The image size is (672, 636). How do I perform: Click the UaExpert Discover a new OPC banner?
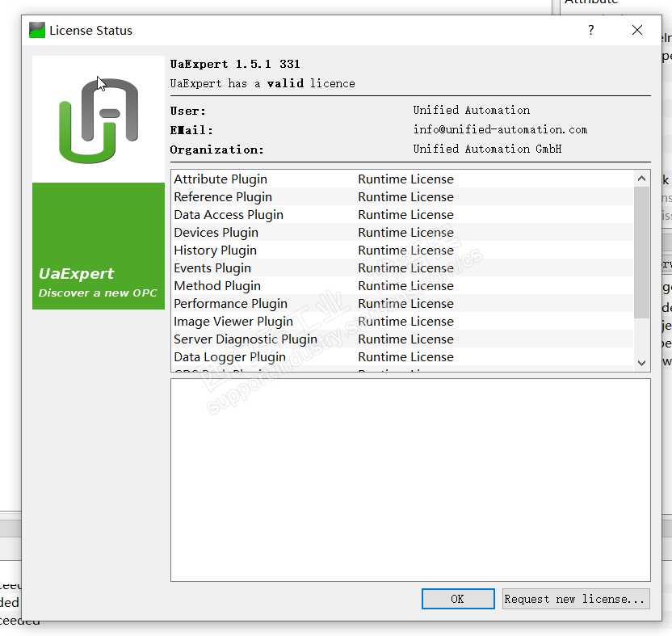click(x=99, y=246)
